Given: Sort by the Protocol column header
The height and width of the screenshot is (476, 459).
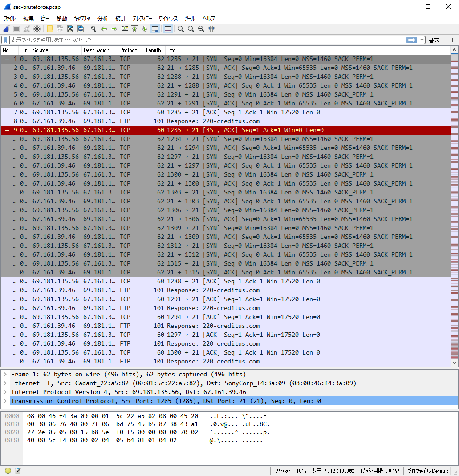Looking at the screenshot, I should tap(130, 50).
